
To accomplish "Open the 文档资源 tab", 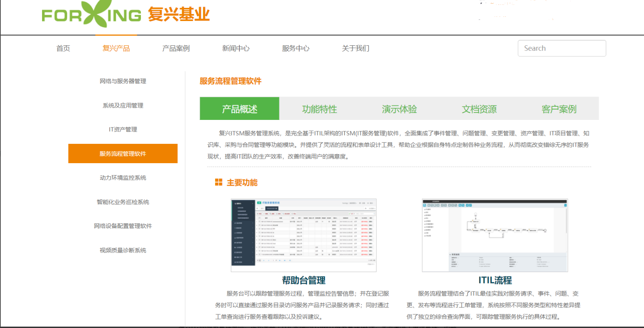I will click(x=479, y=109).
